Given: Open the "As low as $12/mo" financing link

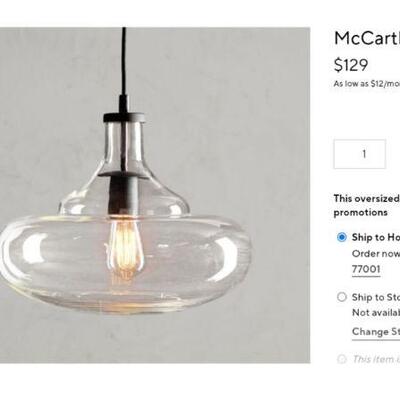Looking at the screenshot, I should click(x=367, y=84).
